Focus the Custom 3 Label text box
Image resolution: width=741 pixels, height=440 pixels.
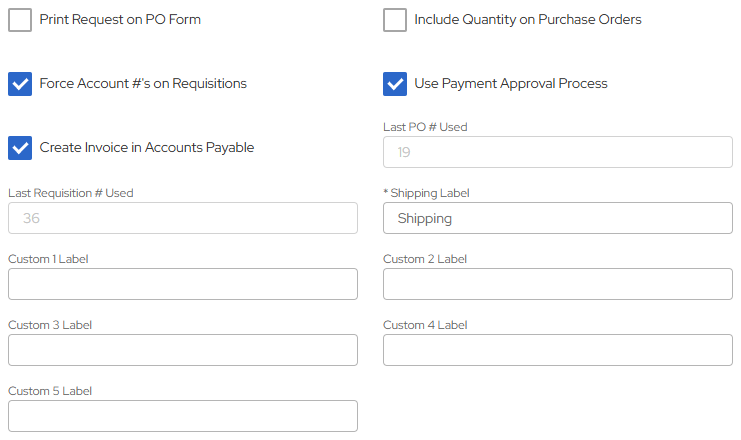tap(182, 350)
